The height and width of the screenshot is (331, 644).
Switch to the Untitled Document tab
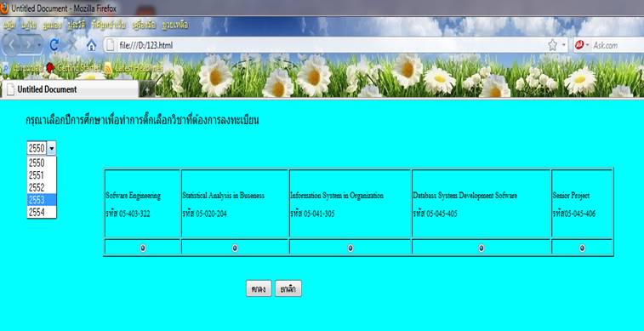[x=70, y=89]
